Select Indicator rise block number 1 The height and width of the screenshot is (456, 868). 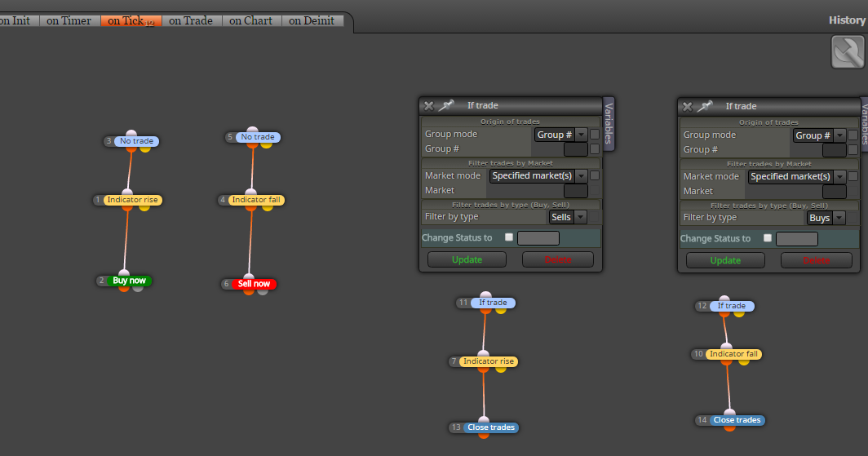coord(133,200)
